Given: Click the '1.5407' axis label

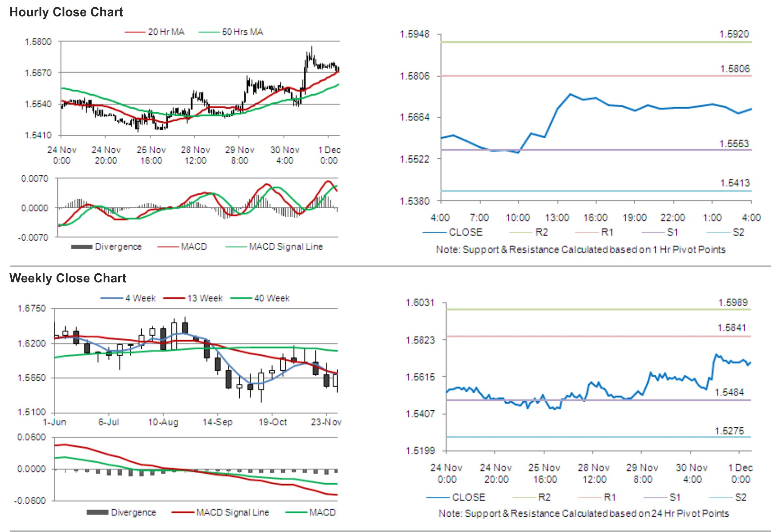Looking at the screenshot, I should click(x=420, y=414).
